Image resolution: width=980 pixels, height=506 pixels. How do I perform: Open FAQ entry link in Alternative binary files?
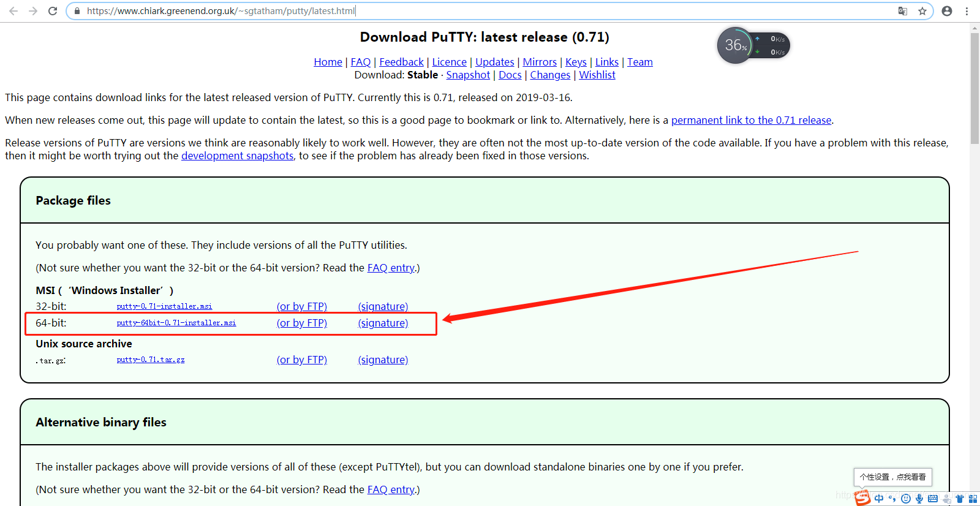[x=391, y=489]
